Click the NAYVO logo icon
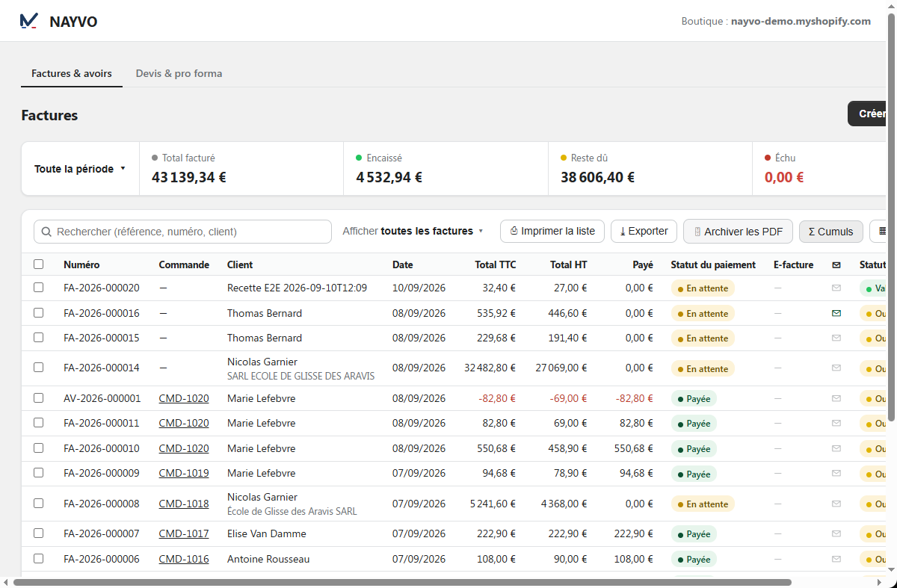The image size is (897, 588). click(x=29, y=21)
